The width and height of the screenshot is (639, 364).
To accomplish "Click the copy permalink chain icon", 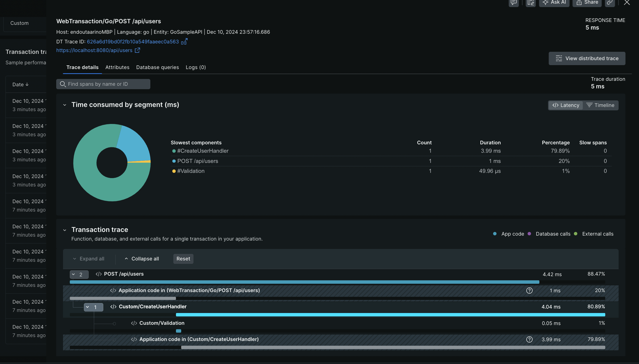I will (609, 3).
